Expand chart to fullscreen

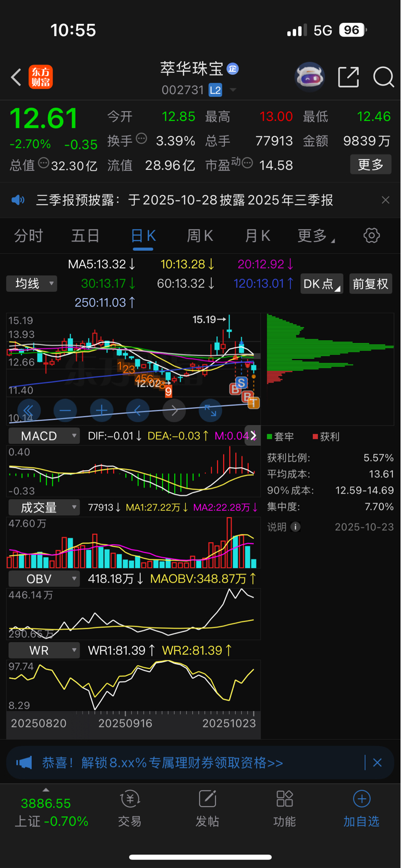(211, 411)
